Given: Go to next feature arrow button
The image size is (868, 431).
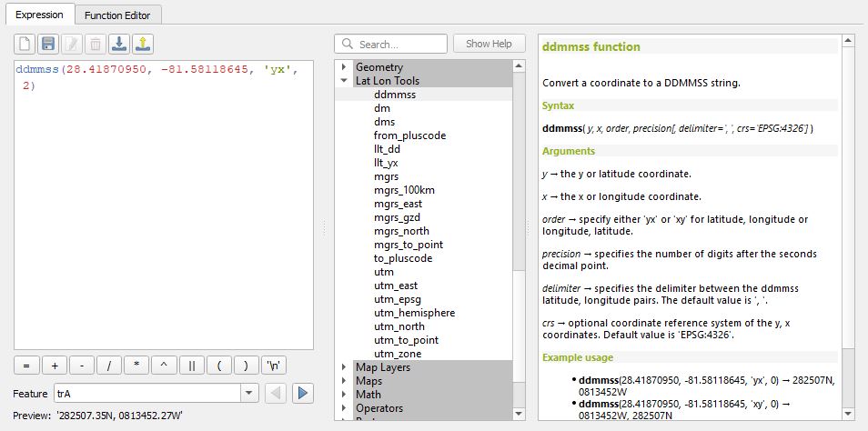Looking at the screenshot, I should point(302,394).
